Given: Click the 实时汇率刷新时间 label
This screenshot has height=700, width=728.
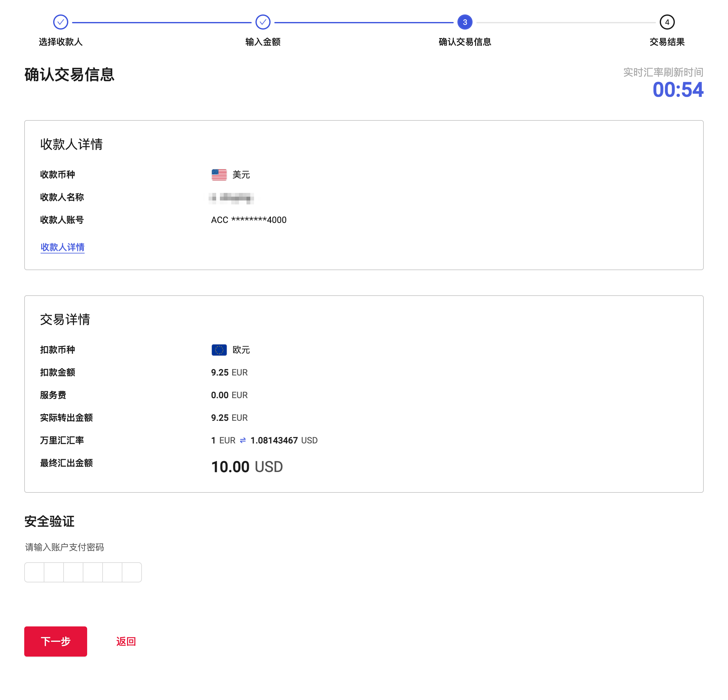Looking at the screenshot, I should tap(664, 72).
